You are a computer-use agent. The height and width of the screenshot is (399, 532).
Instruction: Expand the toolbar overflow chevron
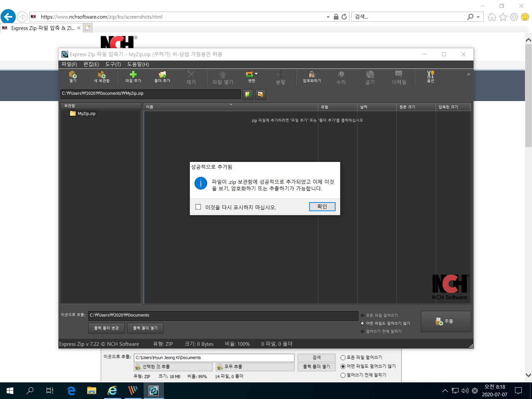468,74
